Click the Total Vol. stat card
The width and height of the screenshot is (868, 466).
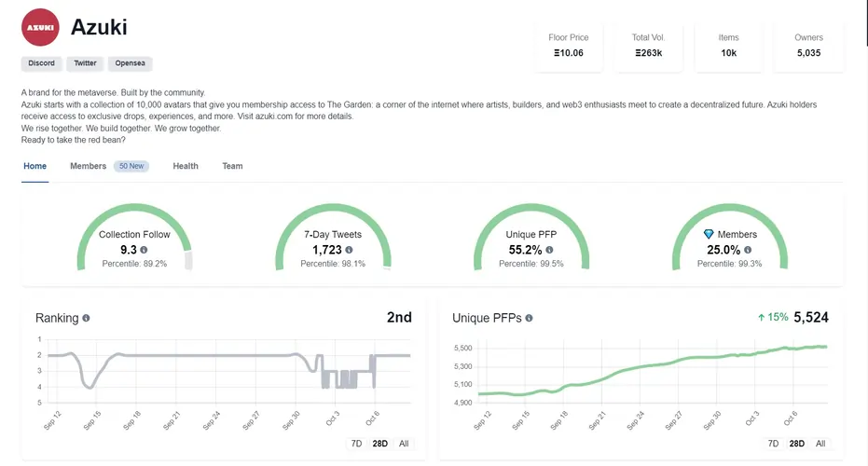coord(648,47)
